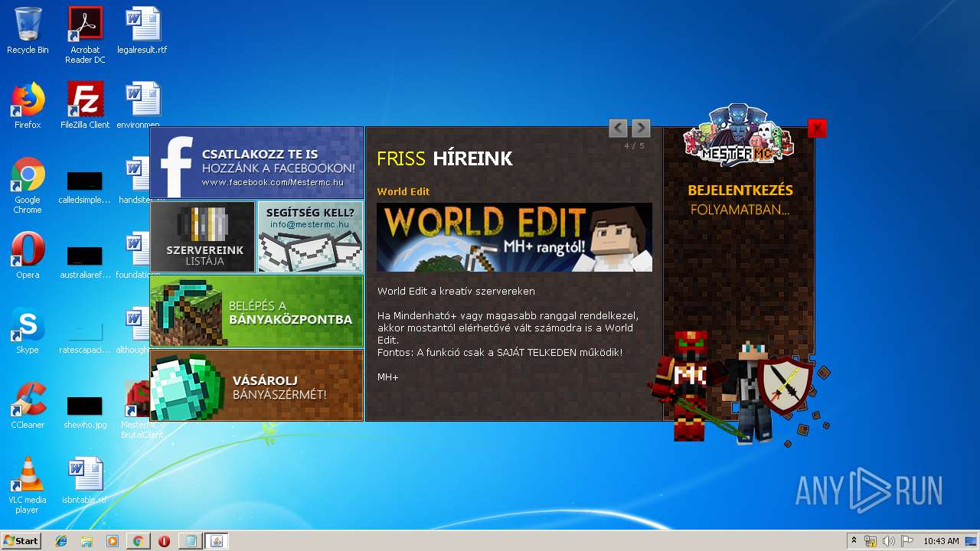Show hidden tray icons arrow
The width and height of the screenshot is (980, 551).
[854, 541]
